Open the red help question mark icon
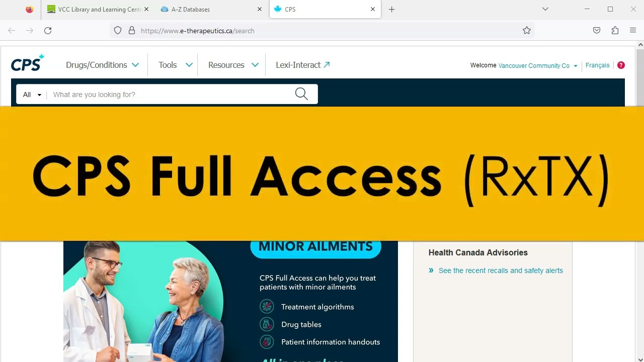Screen dimensions: 644x362 pos(621,65)
